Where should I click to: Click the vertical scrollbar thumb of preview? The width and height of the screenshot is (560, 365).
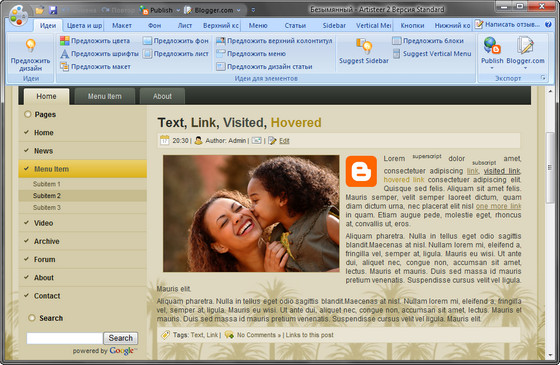[550, 168]
